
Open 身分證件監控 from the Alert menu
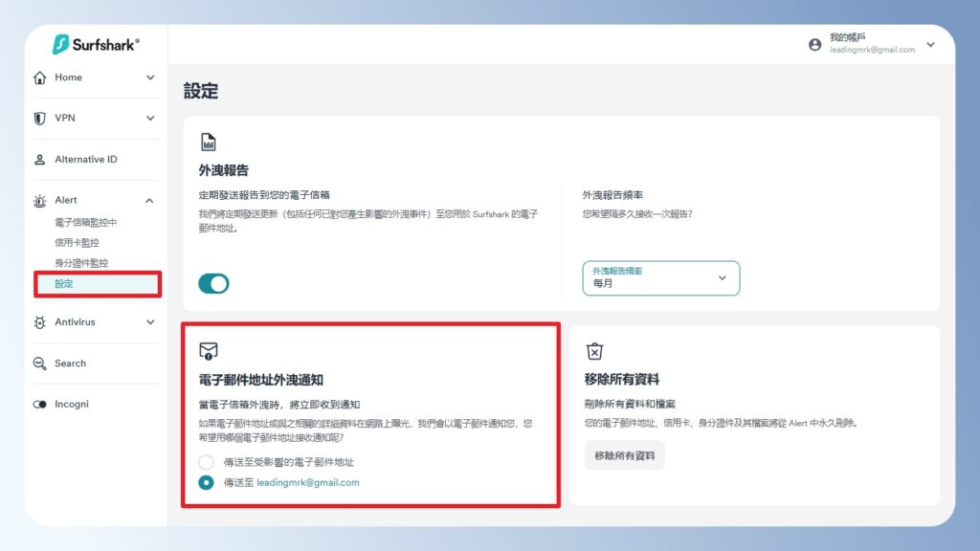point(83,262)
